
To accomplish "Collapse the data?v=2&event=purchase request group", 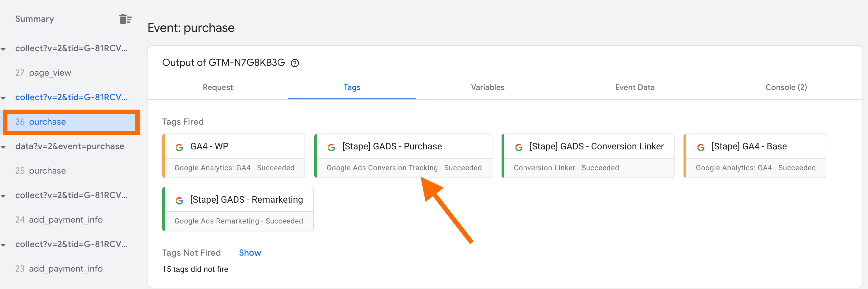I will [4, 147].
